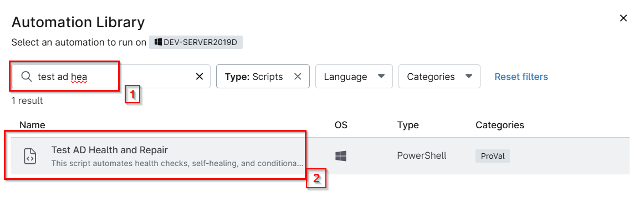Click the Type: Scripts filter chip

[x=263, y=77]
